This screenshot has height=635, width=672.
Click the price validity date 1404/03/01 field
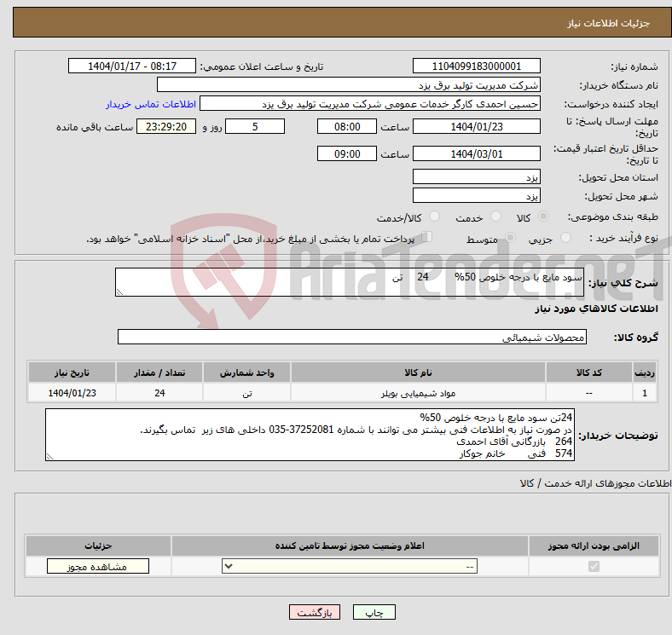point(476,153)
